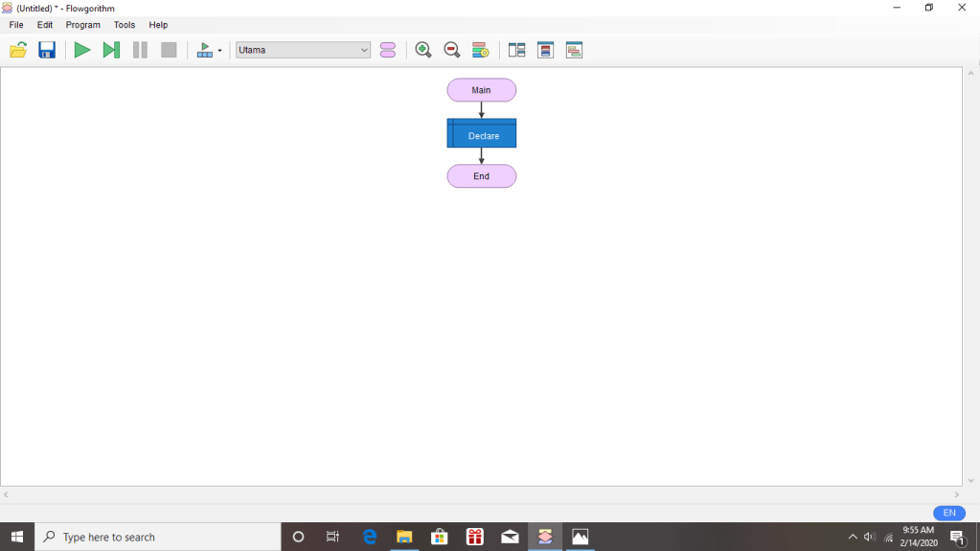Select the blue Declare shape
This screenshot has width=980, height=551.
pyautogui.click(x=482, y=134)
